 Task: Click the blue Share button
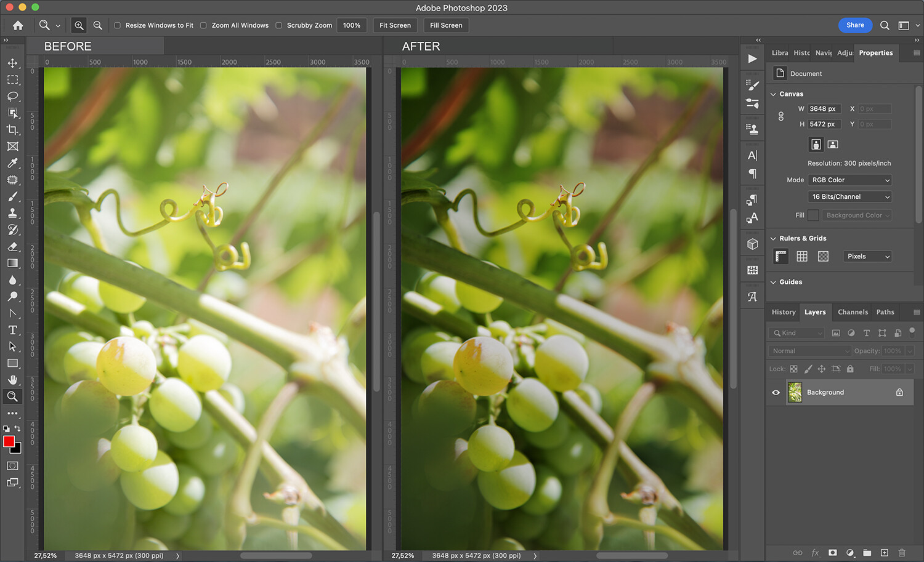[855, 25]
